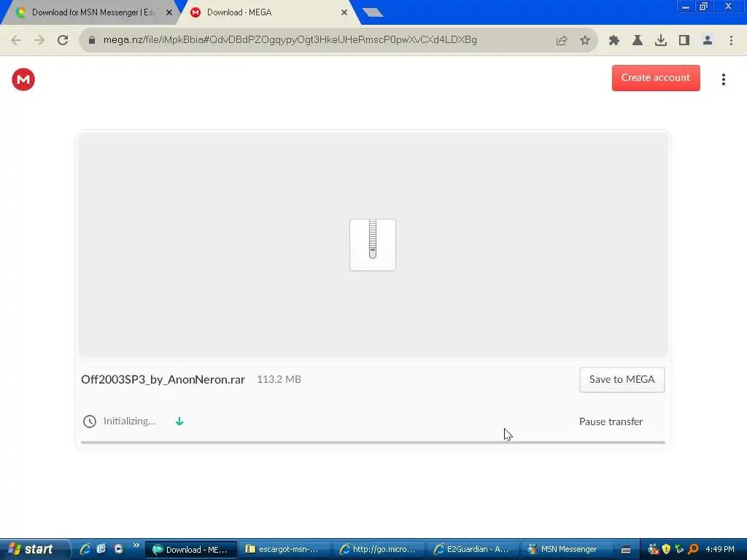Open http://go.micro... taskbar window

click(x=379, y=550)
